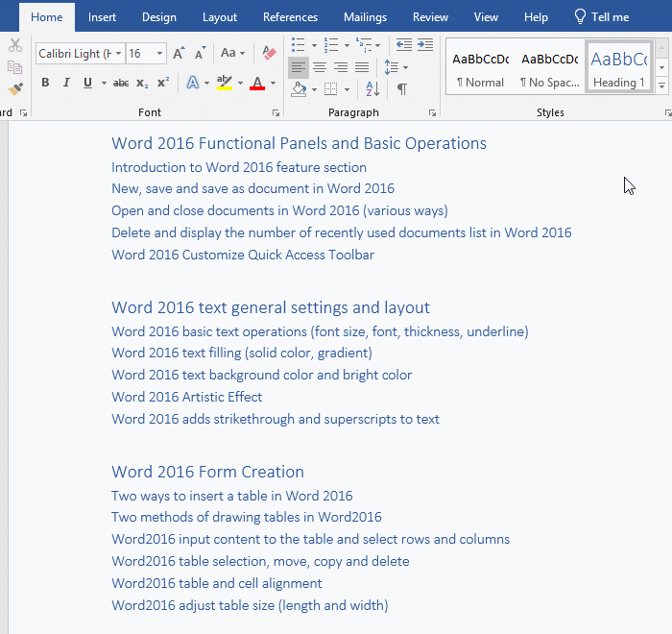The height and width of the screenshot is (634, 672).
Task: Switch to the Insert ribbon tab
Action: (103, 17)
